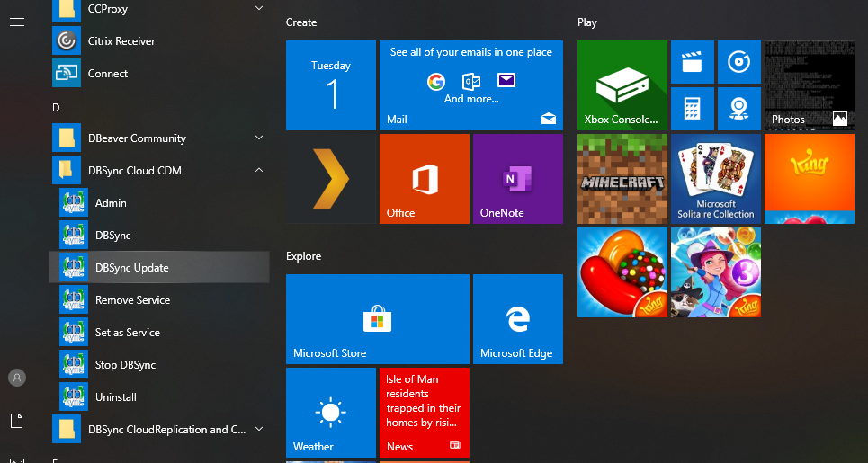Screen dimensions: 868x463
Task: Launch the Movies & TV small tile
Action: (692, 62)
